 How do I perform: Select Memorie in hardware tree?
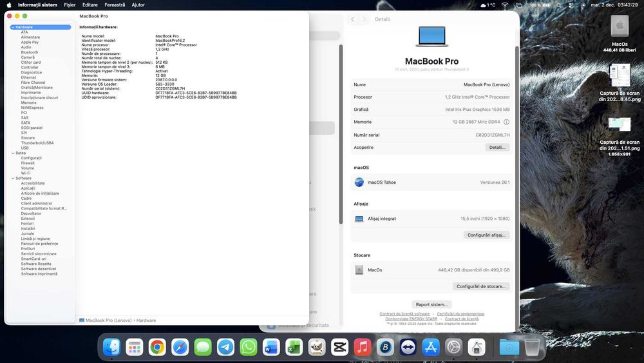click(x=29, y=103)
